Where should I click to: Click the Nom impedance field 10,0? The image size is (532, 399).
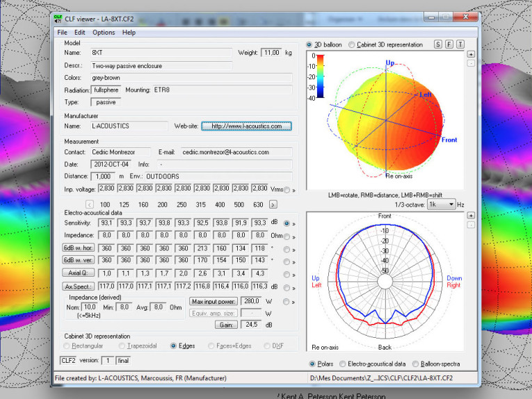90,307
